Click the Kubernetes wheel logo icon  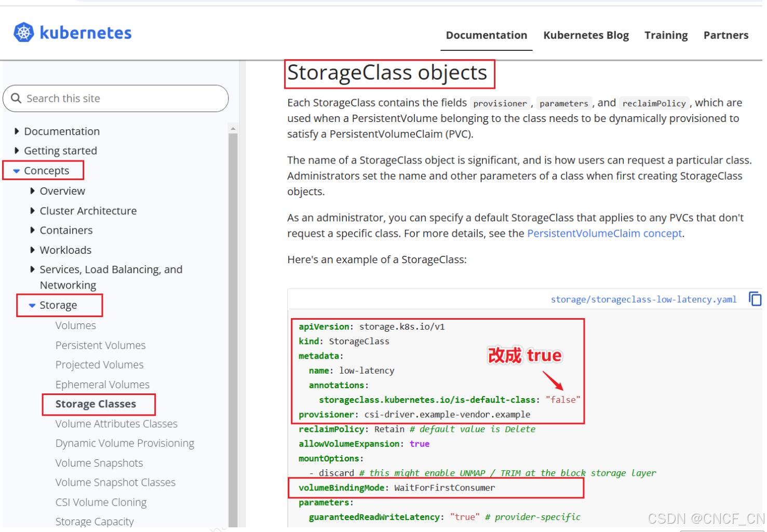click(23, 32)
